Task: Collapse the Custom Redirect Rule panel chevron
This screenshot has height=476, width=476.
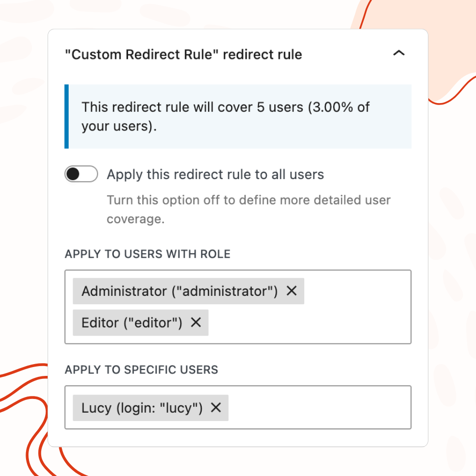Action: coord(399,53)
